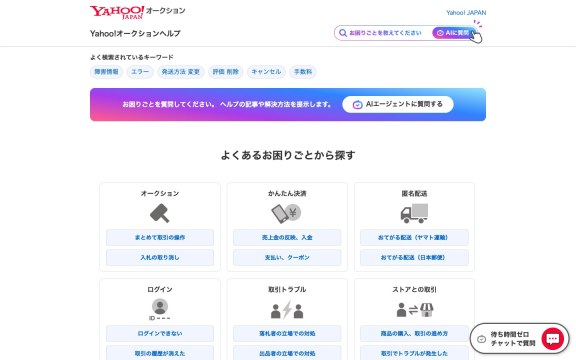Click the delivery truck icon
Image resolution: width=576 pixels, height=360 pixels.
(x=414, y=213)
